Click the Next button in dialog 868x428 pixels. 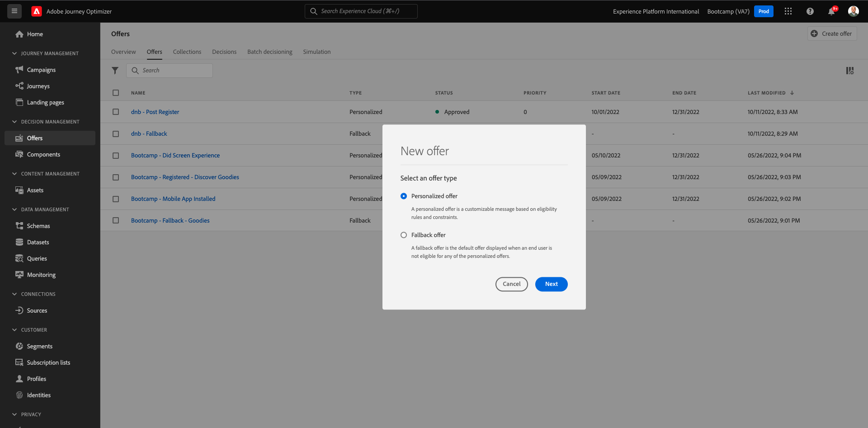[x=551, y=284]
